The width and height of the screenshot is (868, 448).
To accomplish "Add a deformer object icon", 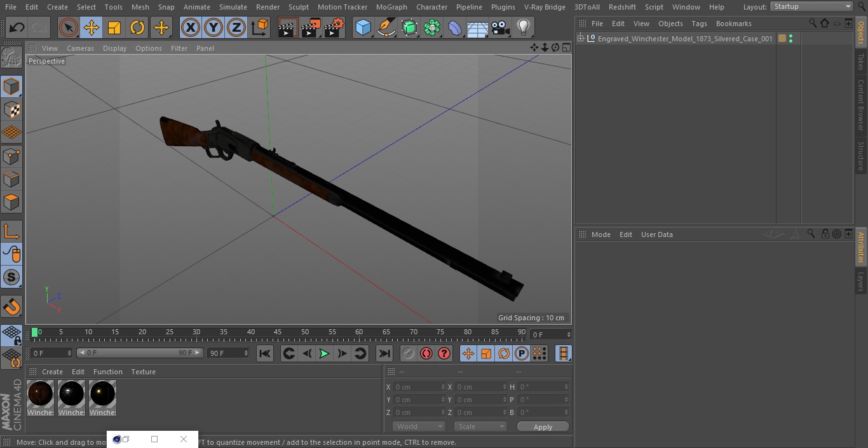I will click(x=455, y=27).
